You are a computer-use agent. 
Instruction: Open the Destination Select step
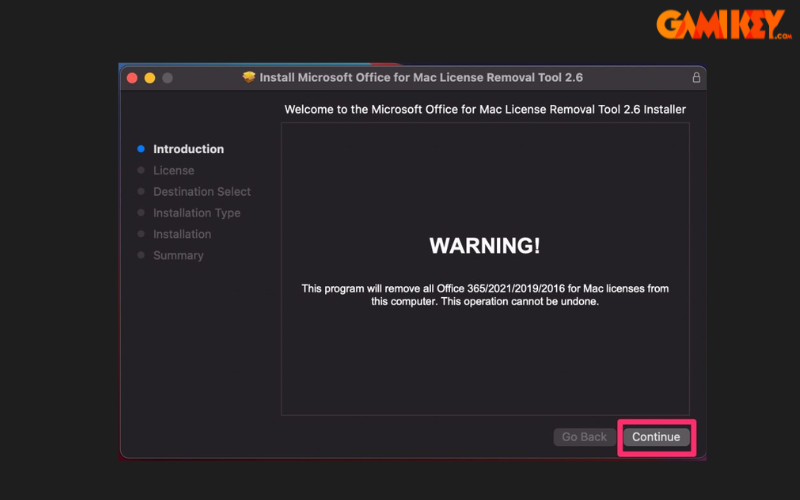tap(201, 192)
